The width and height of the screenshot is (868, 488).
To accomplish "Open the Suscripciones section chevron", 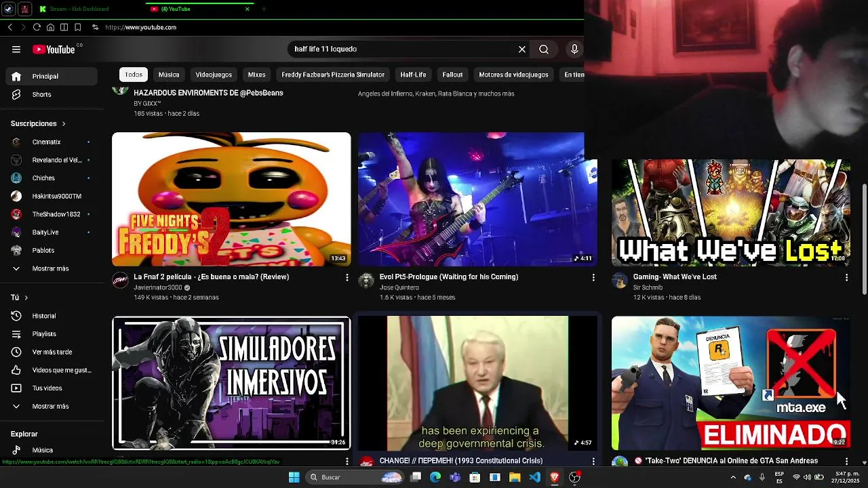I will [64, 124].
